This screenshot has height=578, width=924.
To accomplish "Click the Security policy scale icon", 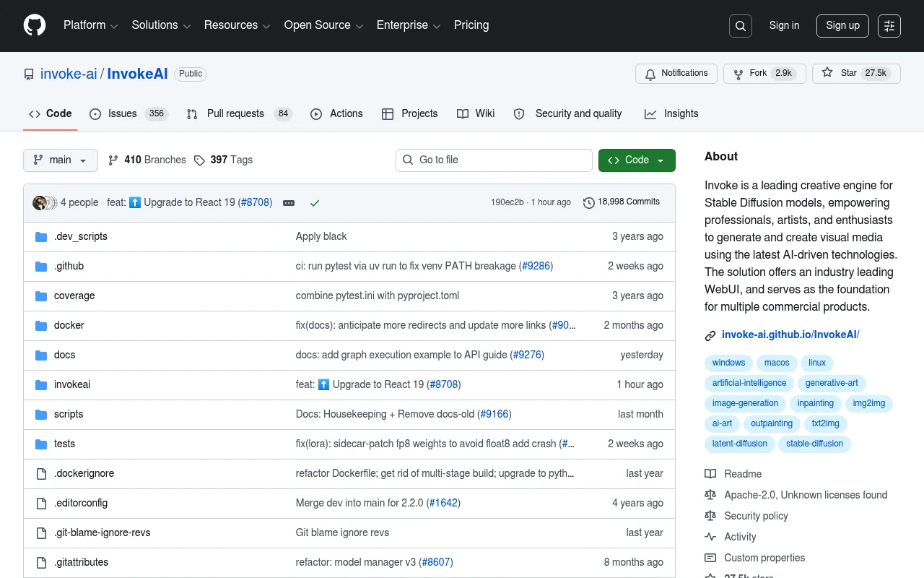I will pyautogui.click(x=710, y=516).
